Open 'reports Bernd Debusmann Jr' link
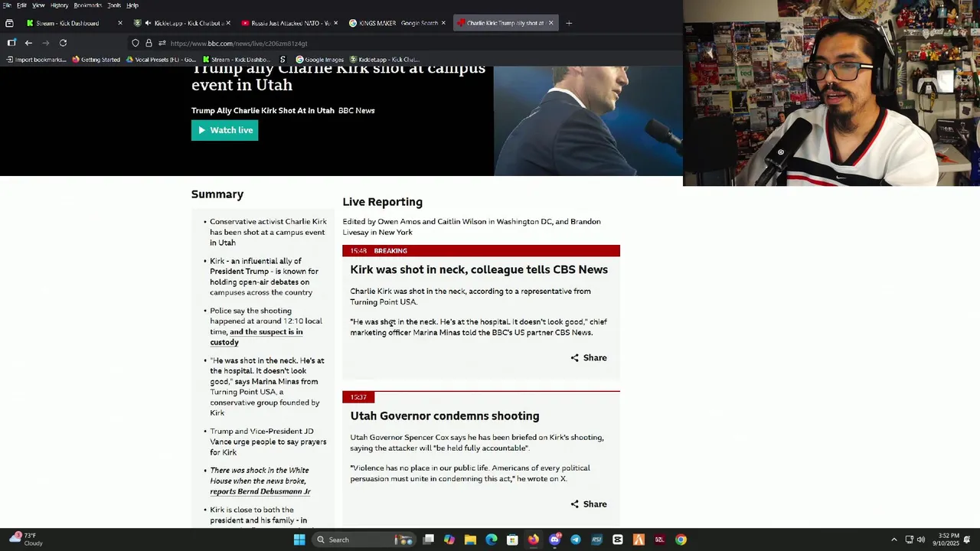This screenshot has height=551, width=980. 260,491
